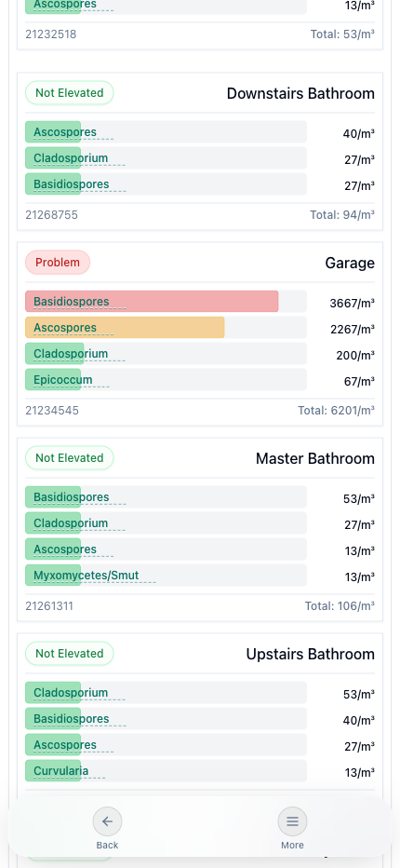
Task: Tap the Back arrow icon
Action: tap(107, 821)
